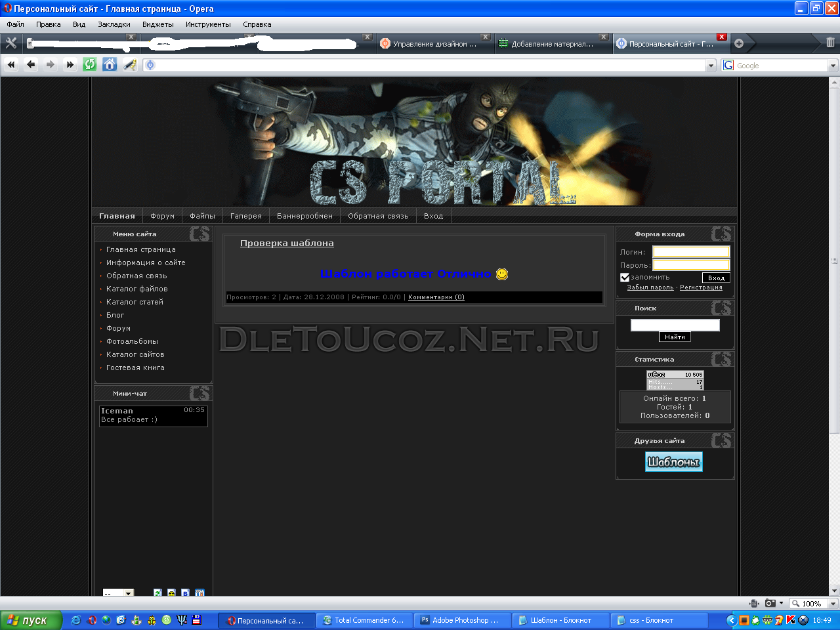Viewport: 840px width, 630px height.
Task: Launch Internet Explorer from Quick Launch
Action: (76, 620)
